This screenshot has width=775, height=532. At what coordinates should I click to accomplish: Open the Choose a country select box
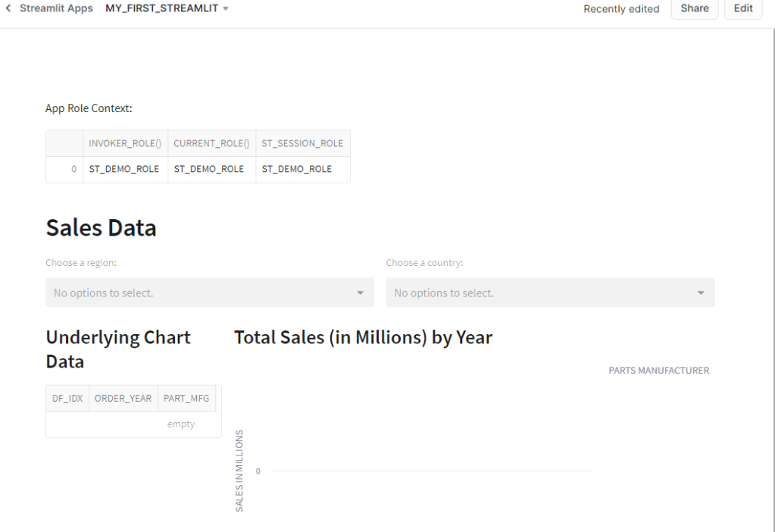point(542,293)
